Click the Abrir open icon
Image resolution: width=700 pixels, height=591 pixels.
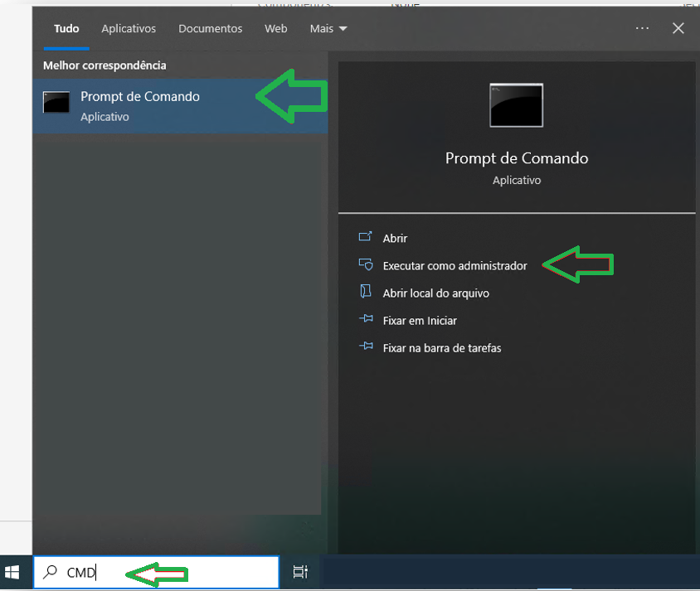[365, 237]
